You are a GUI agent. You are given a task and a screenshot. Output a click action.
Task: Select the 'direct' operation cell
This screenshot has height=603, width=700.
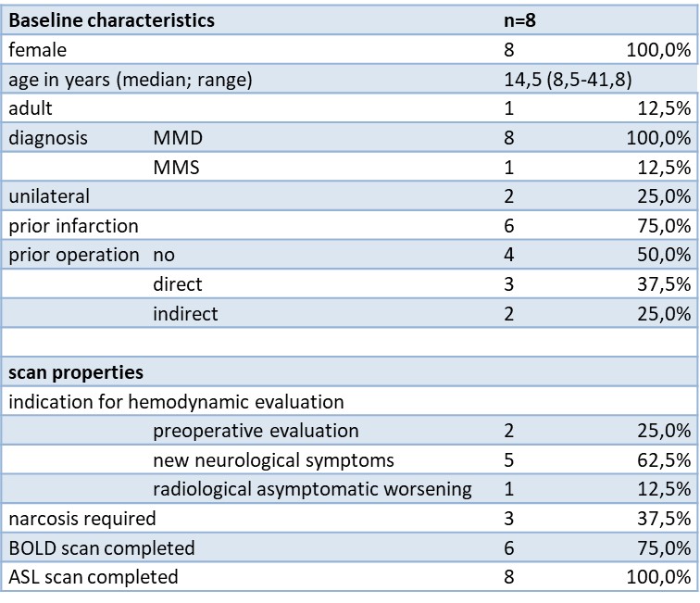178,284
